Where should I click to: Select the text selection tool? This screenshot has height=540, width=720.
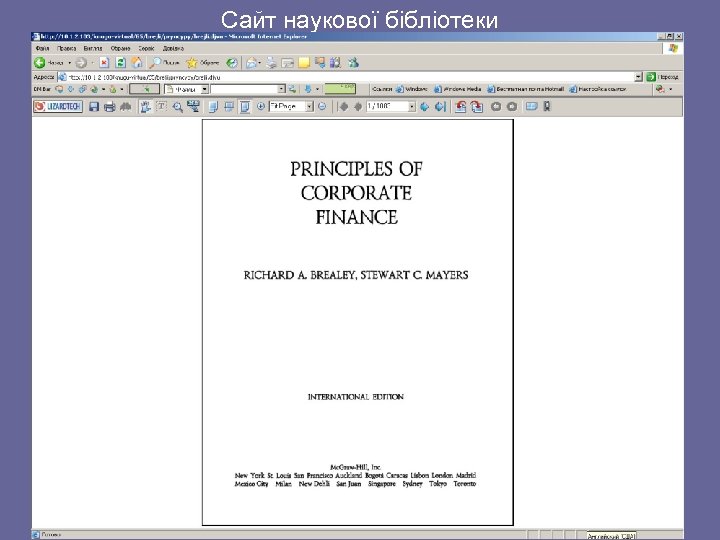(x=161, y=107)
